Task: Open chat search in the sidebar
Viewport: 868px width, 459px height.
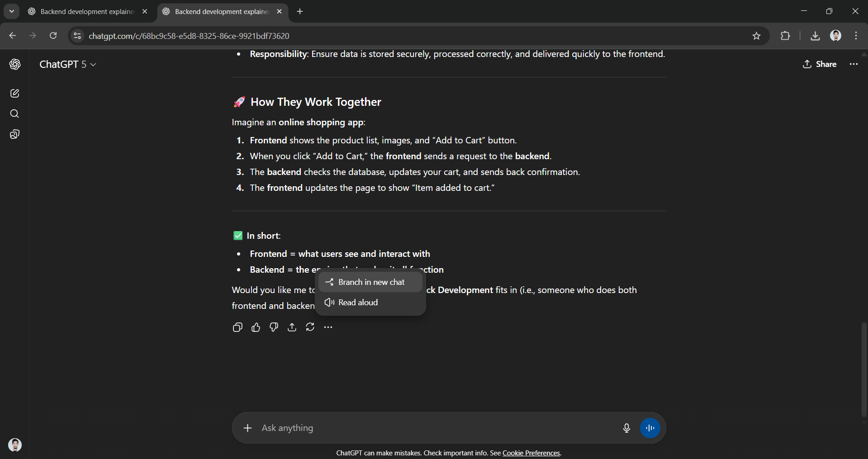Action: tap(15, 114)
